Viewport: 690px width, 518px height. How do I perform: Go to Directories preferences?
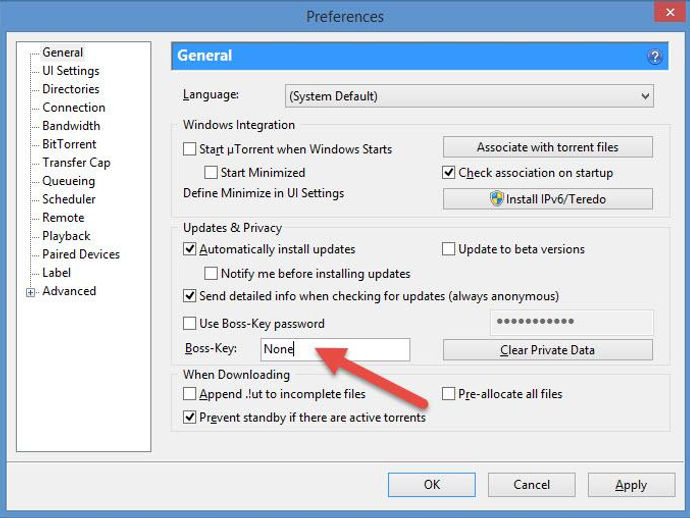click(x=71, y=89)
